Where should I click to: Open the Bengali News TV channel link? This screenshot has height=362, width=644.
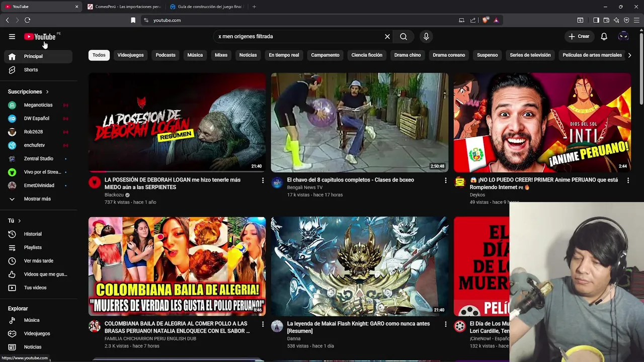304,188
